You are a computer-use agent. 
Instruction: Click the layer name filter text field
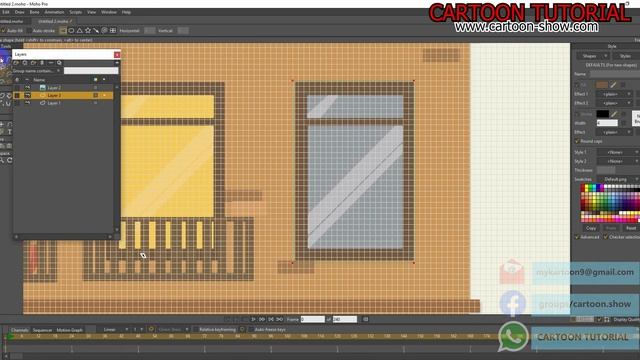91,71
